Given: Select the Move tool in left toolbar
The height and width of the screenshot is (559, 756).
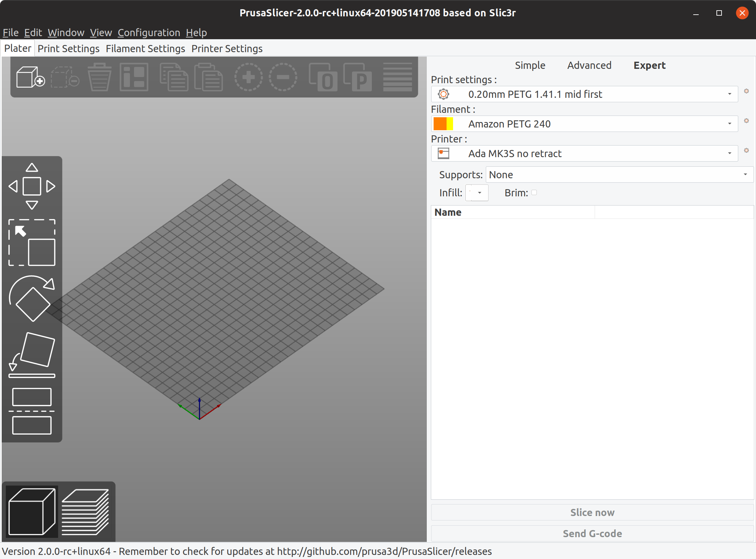Looking at the screenshot, I should 32,186.
